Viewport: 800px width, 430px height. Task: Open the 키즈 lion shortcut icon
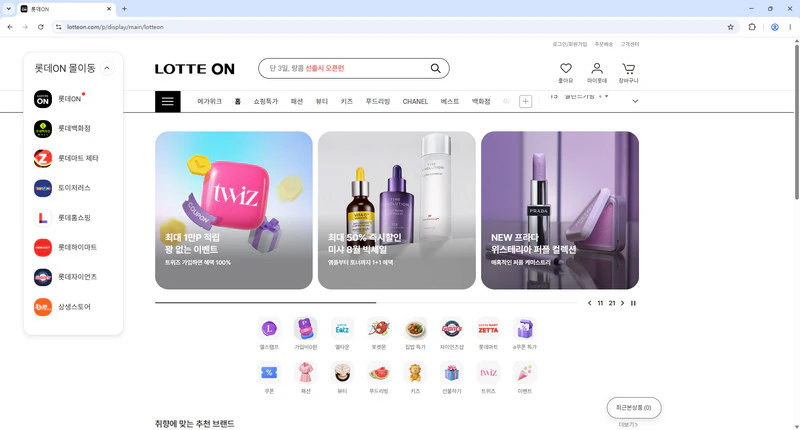pos(415,373)
